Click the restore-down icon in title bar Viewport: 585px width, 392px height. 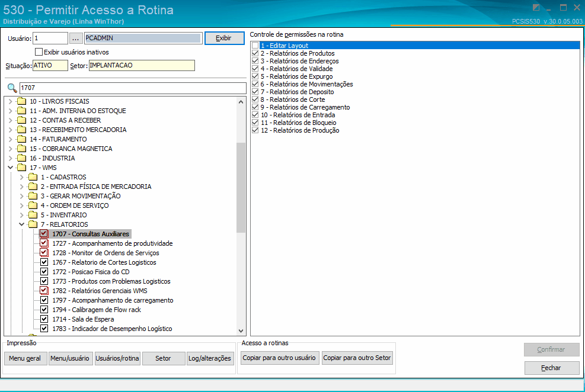coord(536,8)
